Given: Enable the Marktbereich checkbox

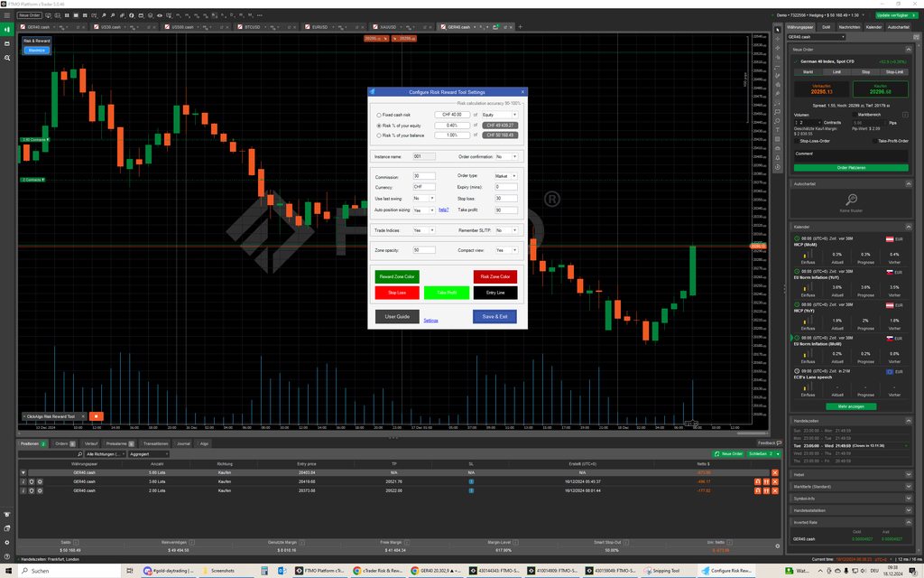Looking at the screenshot, I should tap(855, 115).
